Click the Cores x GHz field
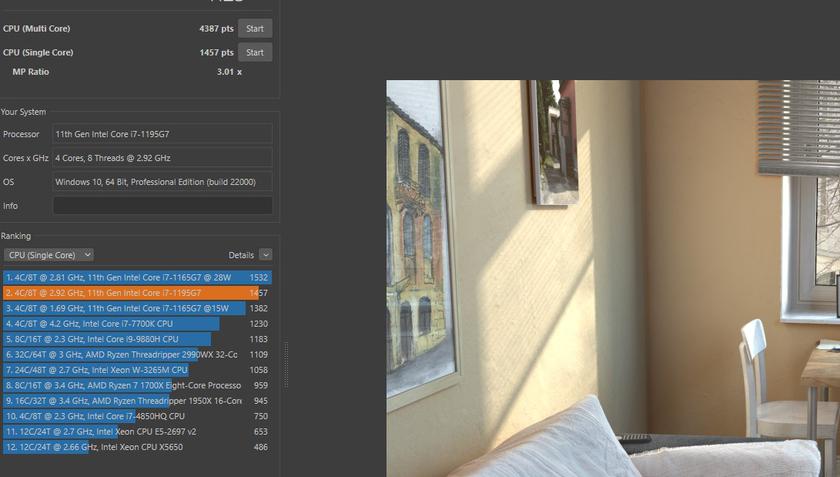 point(162,158)
